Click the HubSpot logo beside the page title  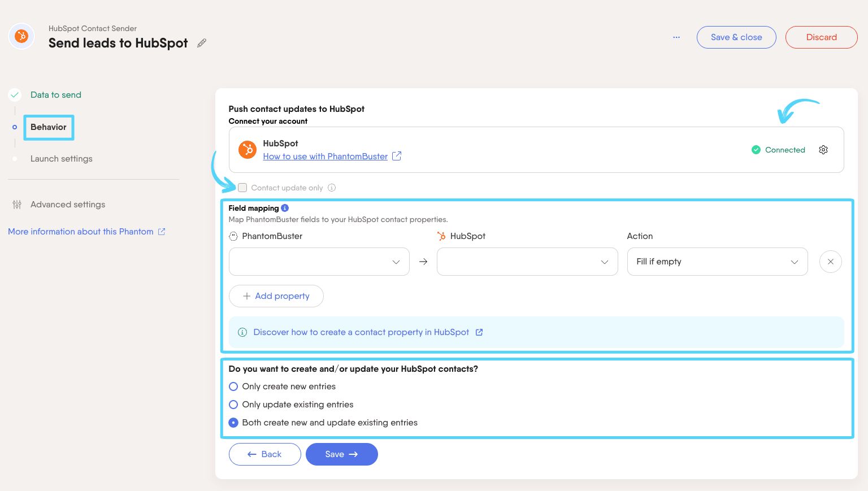tap(21, 37)
